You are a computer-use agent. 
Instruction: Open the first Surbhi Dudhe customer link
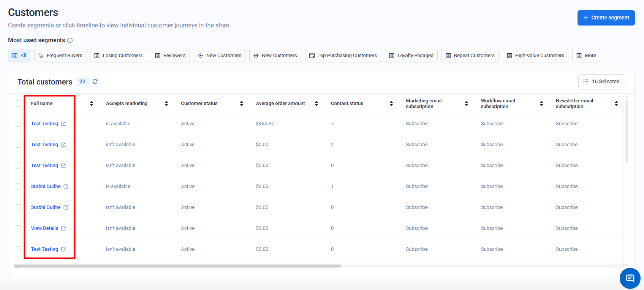point(46,186)
